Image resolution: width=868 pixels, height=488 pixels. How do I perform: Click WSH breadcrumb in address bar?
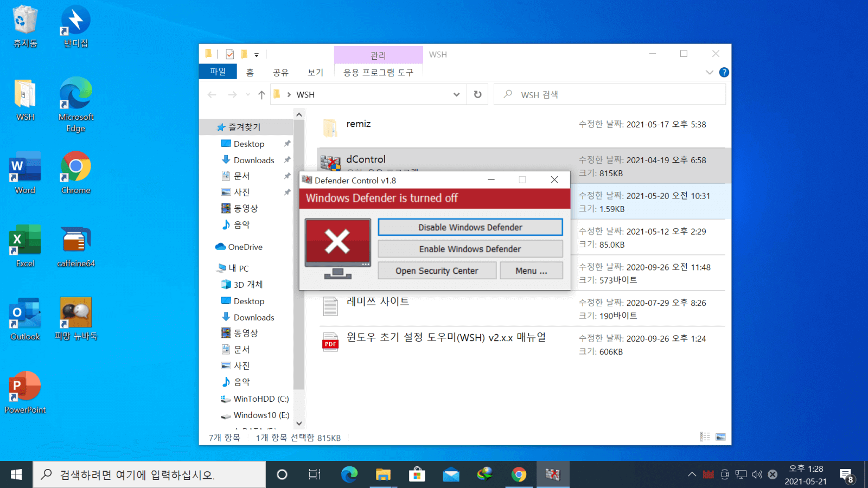[x=305, y=94]
